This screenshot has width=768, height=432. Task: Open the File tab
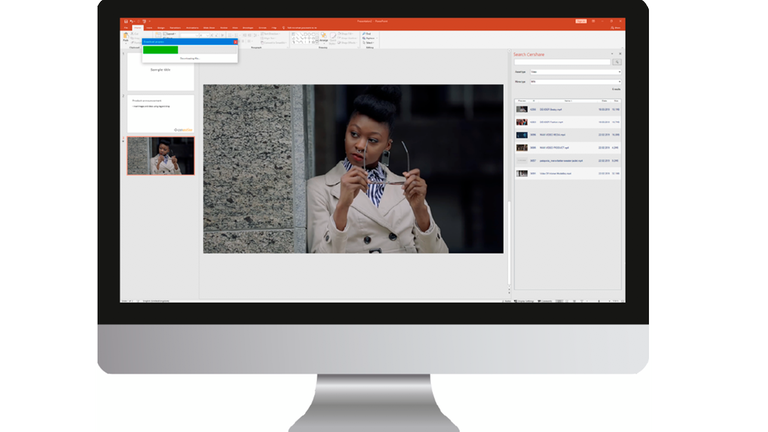[x=127, y=28]
